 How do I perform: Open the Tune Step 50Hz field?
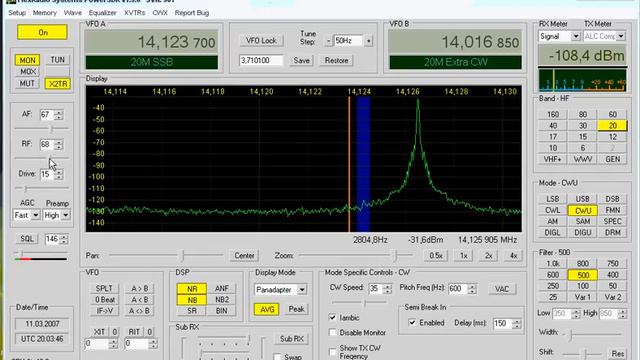point(348,41)
